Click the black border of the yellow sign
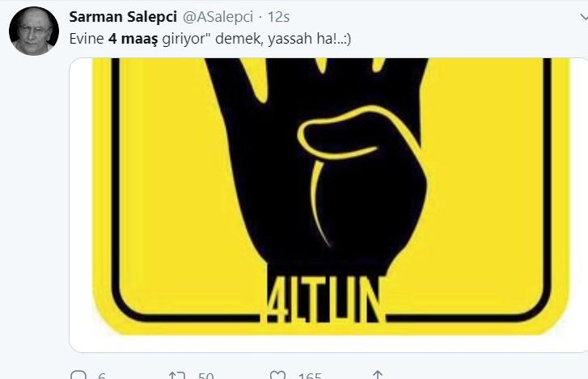This screenshot has width=588, height=379. click(x=116, y=202)
